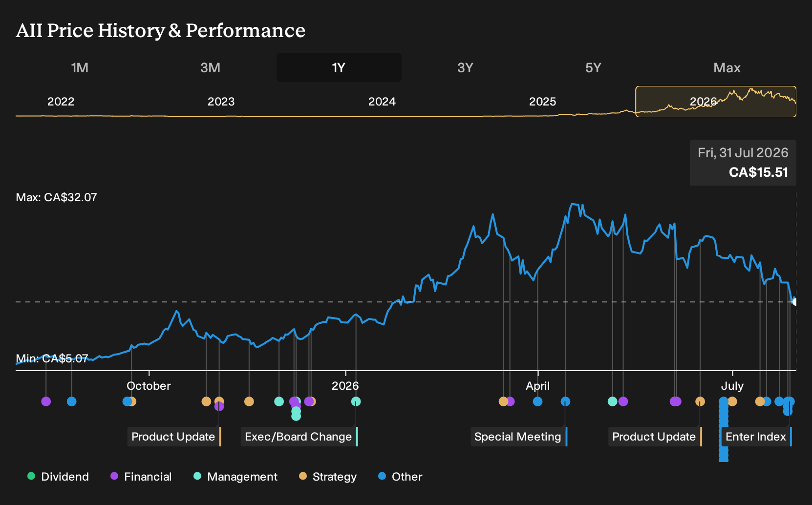Image resolution: width=812 pixels, height=505 pixels.
Task: Select the leftmost purple Financial event marker
Action: 46,401
